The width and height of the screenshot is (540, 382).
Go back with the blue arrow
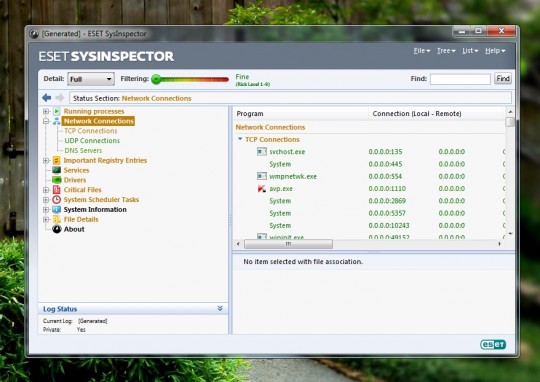point(46,98)
